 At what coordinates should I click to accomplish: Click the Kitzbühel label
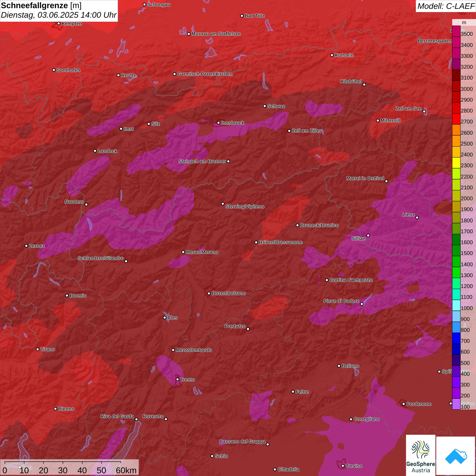351,81
